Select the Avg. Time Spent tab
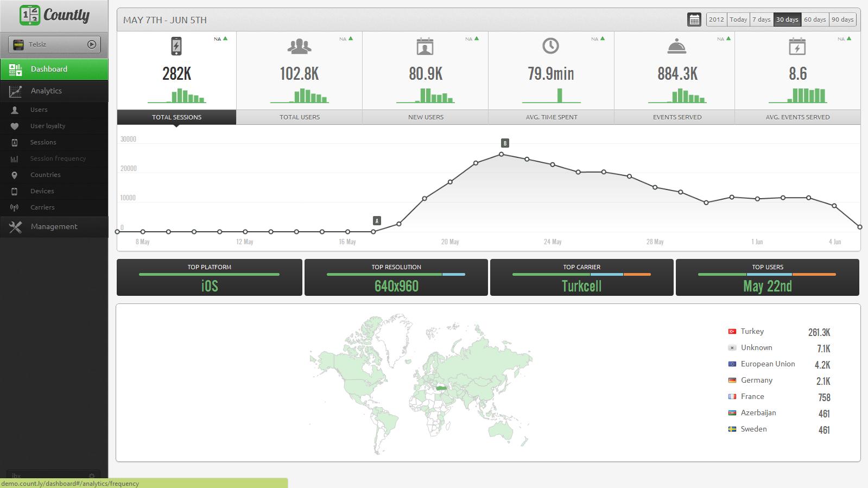This screenshot has height=488, width=868. (551, 117)
